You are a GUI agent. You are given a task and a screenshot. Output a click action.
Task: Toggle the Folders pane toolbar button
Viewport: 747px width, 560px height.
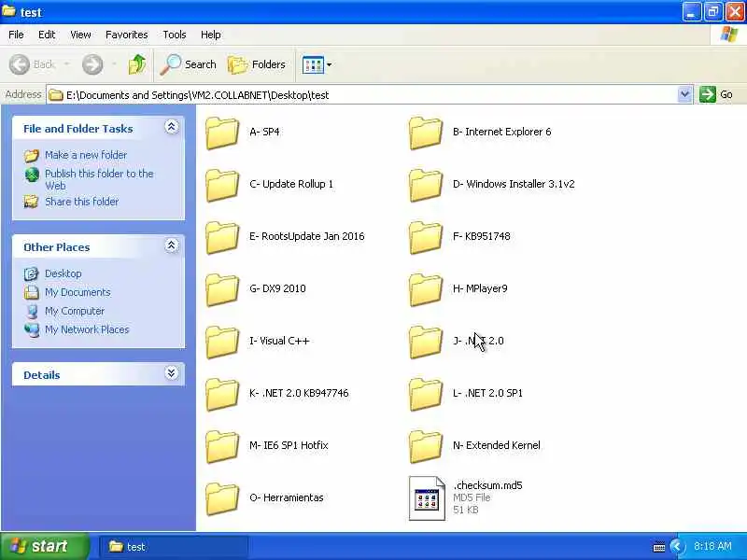pos(256,64)
